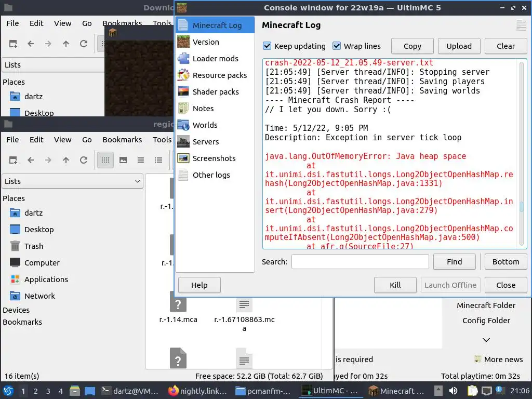532x399 pixels.
Task: Select the r.-1.67108863.mca file
Action: pos(244,314)
